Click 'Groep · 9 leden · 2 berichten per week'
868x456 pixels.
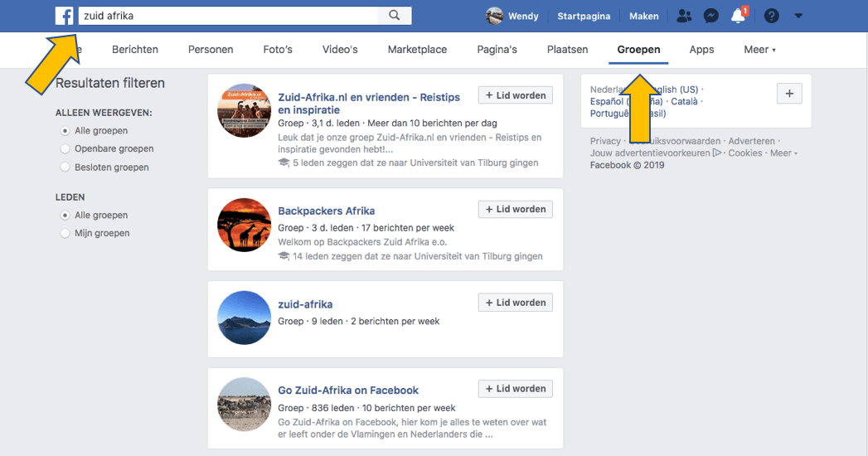(359, 321)
